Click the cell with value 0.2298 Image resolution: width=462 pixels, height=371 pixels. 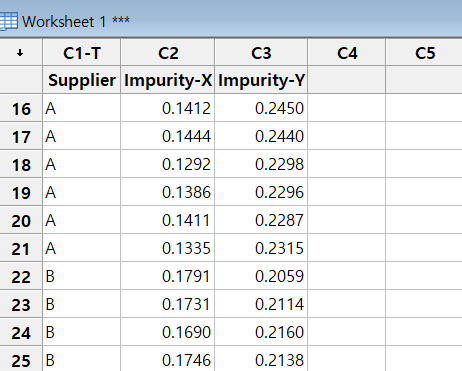(x=261, y=164)
